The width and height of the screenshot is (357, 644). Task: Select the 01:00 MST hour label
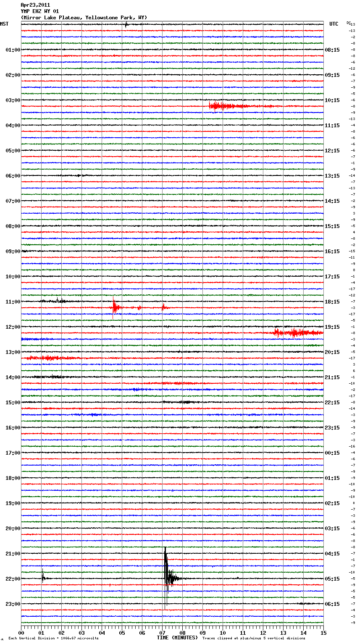(x=13, y=50)
